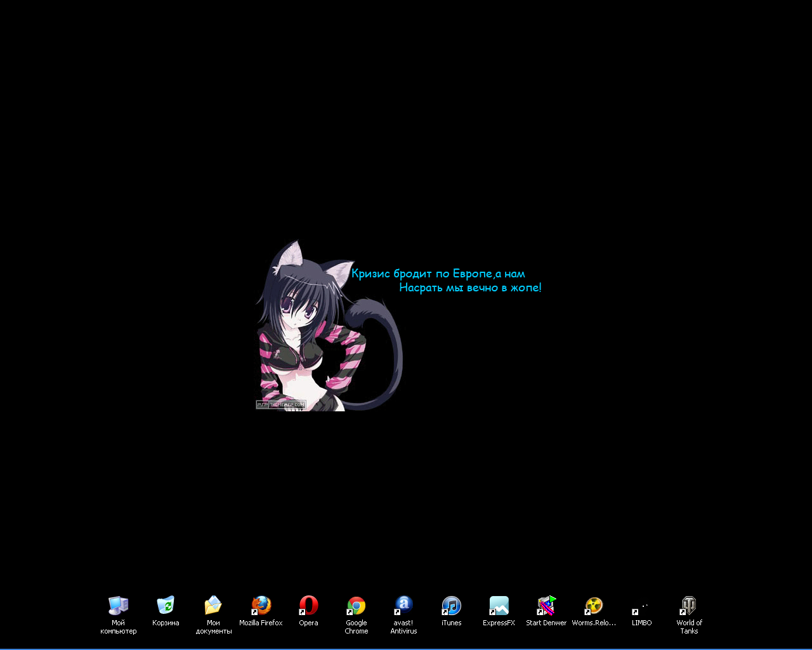The image size is (812, 650).
Task: Launch the Worms.Reloaded game shortcut
Action: (594, 606)
